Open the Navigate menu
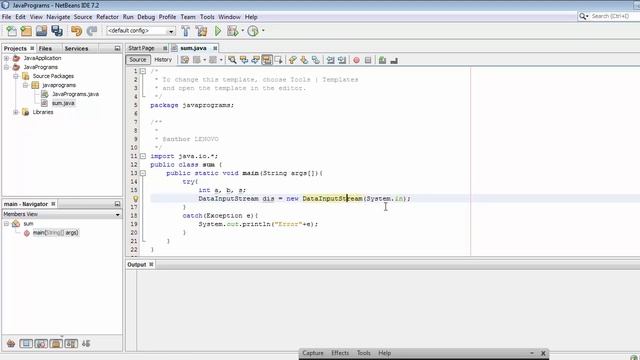This screenshot has width=640, height=360. point(58,17)
